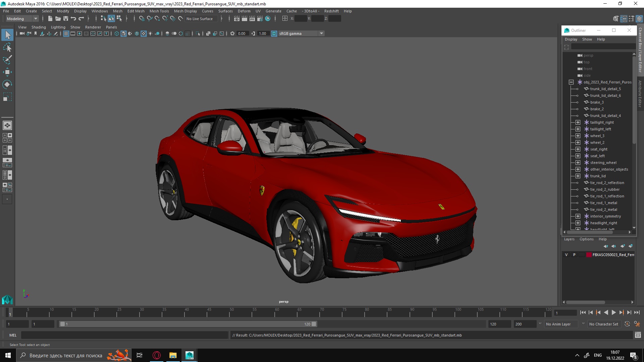This screenshot has height=362, width=644.
Task: Play animation backwards
Action: [606, 312]
